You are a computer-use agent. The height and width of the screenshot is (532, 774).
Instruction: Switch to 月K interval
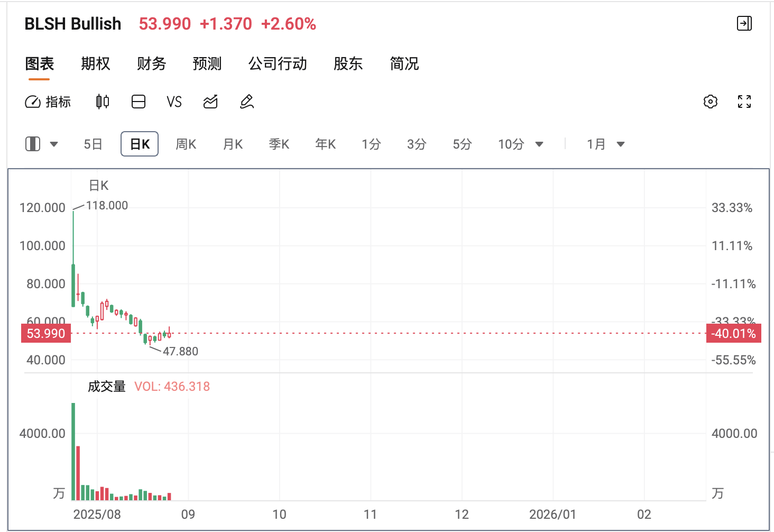pyautogui.click(x=233, y=144)
